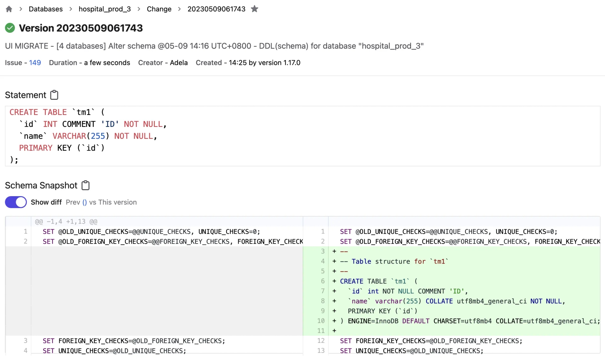Screen dimensions: 605x364
Task: Open the Change breadcrumb
Action: coord(159,9)
